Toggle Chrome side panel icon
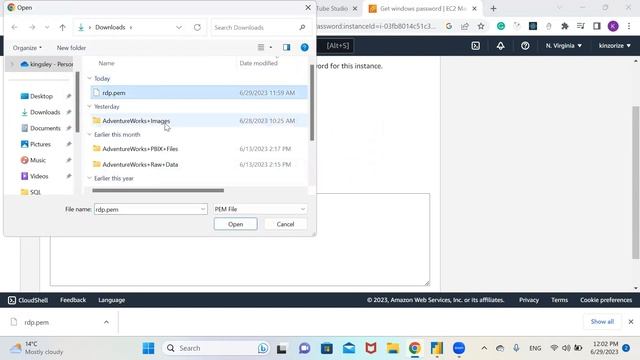This screenshot has height=360, width=640. pyautogui.click(x=597, y=26)
